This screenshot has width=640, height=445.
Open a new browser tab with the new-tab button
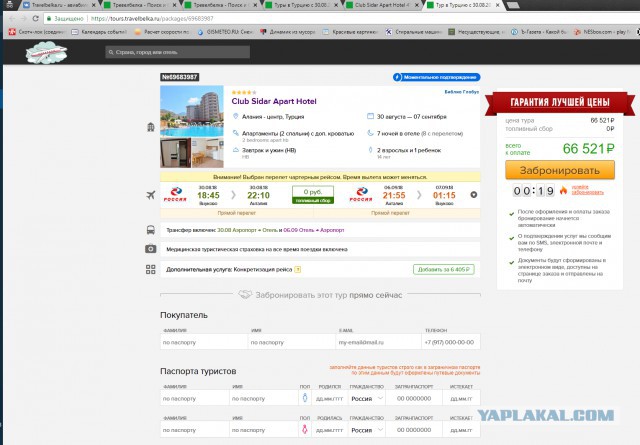[513, 5]
